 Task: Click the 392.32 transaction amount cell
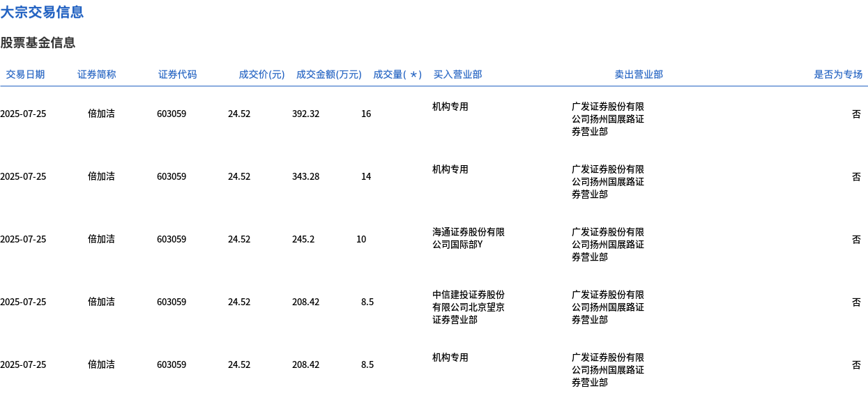[x=305, y=114]
